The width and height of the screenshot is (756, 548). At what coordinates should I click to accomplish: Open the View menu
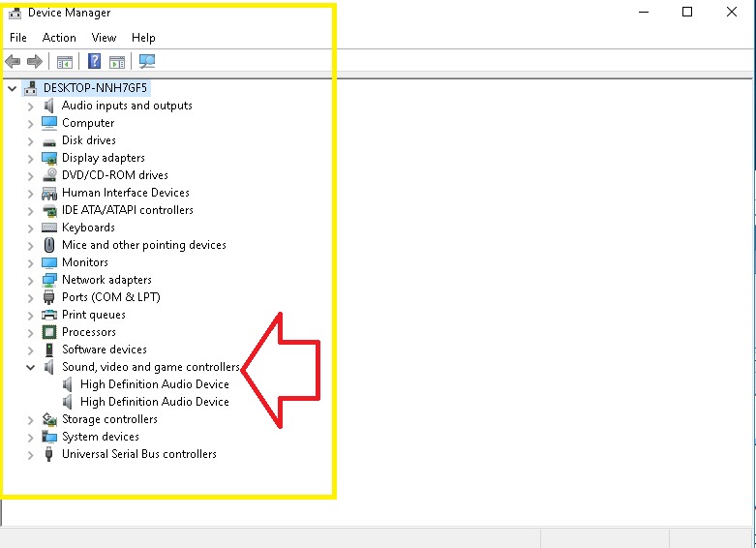point(104,38)
